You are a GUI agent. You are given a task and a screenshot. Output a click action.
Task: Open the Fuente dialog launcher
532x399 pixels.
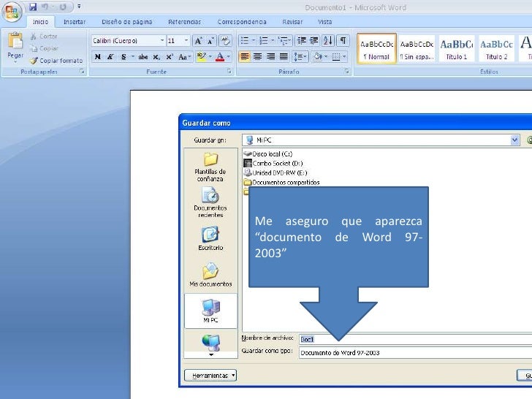[x=229, y=72]
